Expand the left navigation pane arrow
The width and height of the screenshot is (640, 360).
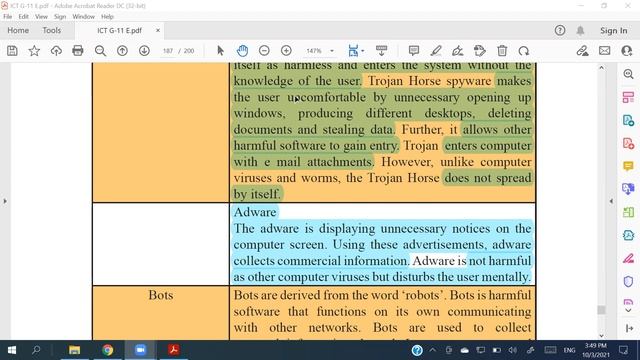[x=5, y=201]
